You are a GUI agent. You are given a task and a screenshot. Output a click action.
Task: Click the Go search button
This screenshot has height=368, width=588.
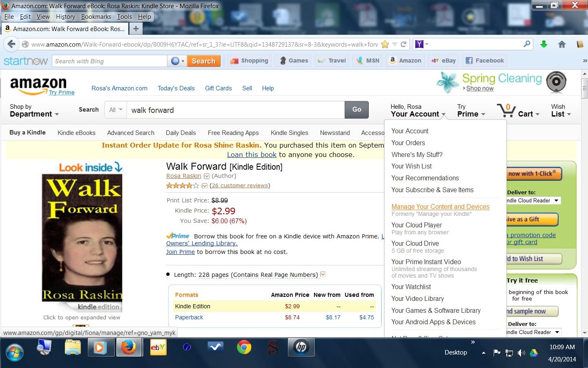tap(356, 110)
